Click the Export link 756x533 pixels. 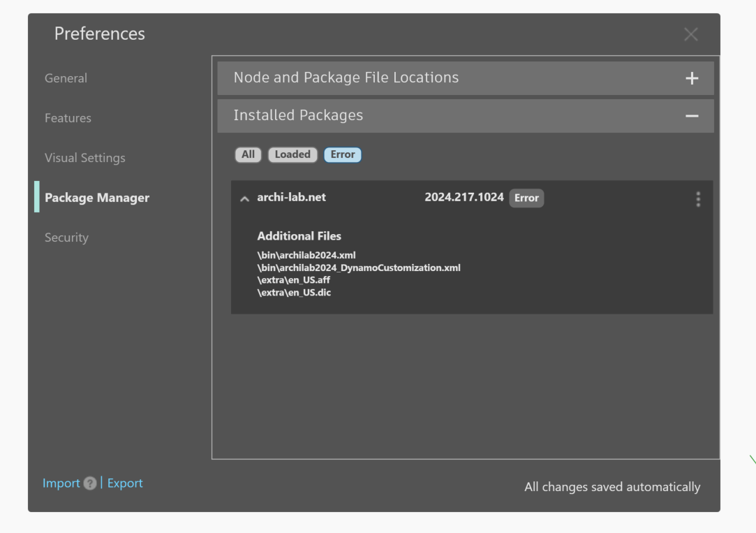pyautogui.click(x=125, y=483)
